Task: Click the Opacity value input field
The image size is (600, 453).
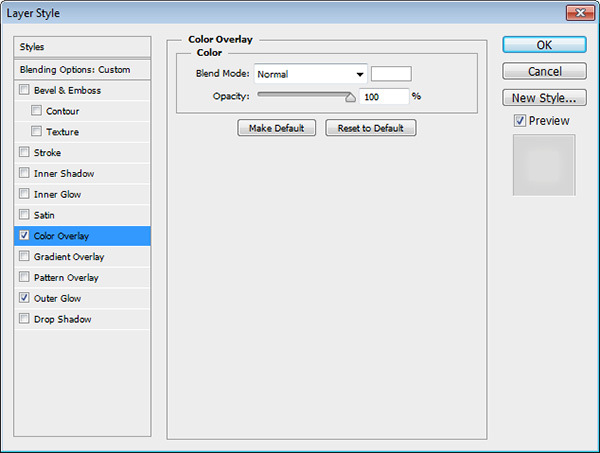Action: 384,96
